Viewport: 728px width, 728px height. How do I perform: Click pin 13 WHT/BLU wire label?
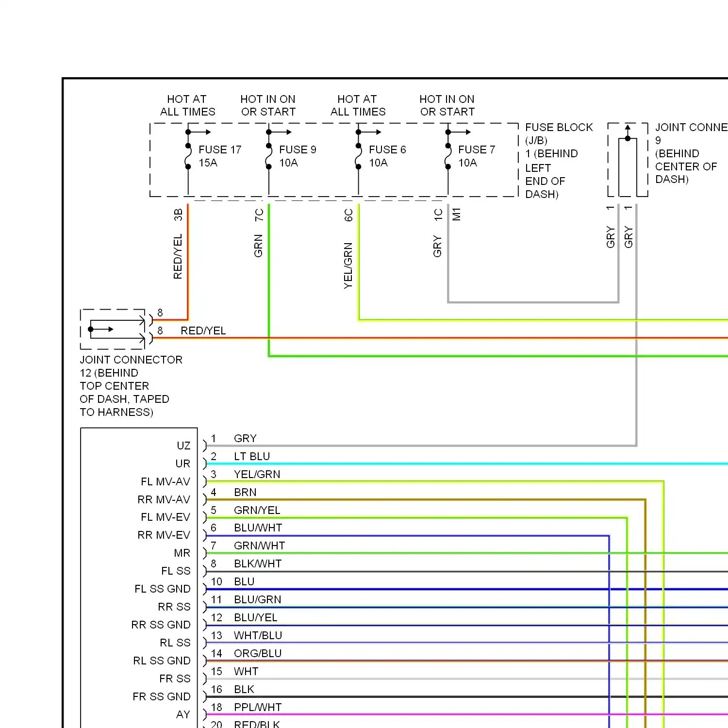tap(258, 635)
